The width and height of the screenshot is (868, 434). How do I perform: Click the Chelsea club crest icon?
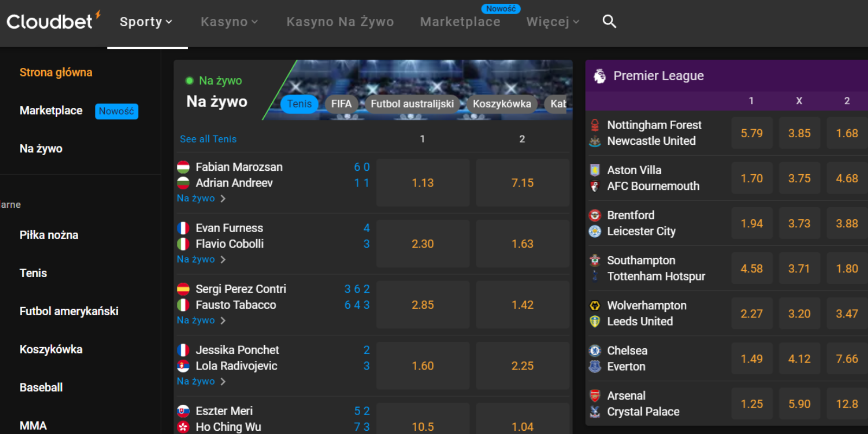click(x=595, y=351)
